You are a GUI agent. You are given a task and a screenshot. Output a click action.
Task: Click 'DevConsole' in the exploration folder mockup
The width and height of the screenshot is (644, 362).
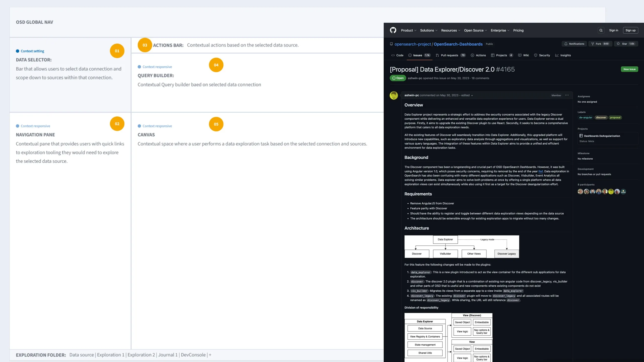tap(193, 355)
